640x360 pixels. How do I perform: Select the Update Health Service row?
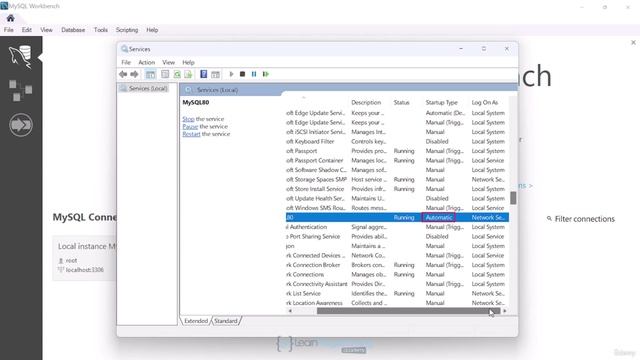(397, 198)
